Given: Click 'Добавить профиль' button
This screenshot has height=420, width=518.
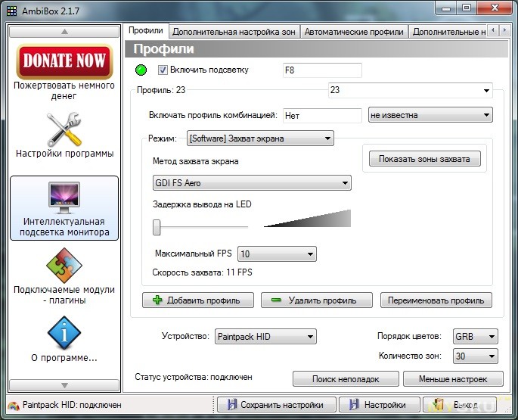Looking at the screenshot, I should coord(198,300).
